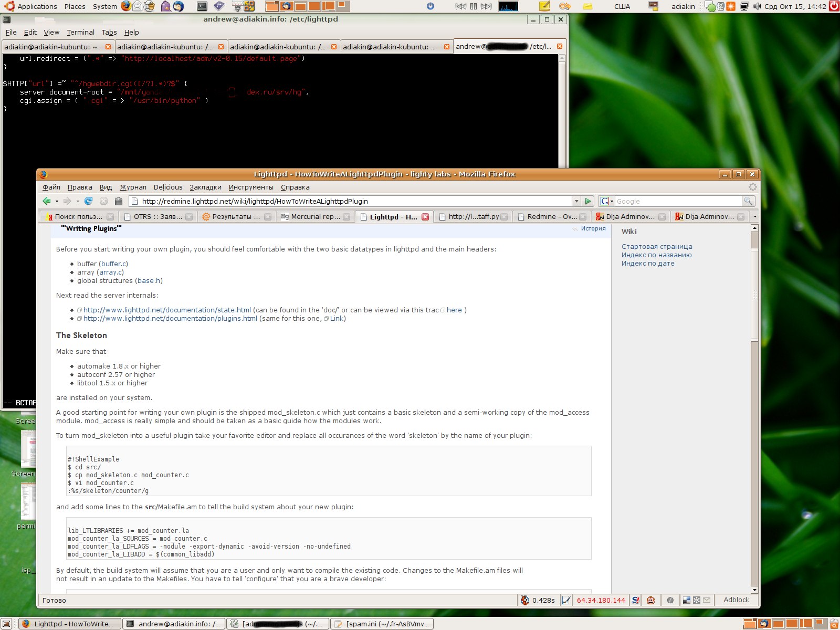The image size is (840, 630).
Task: Click Стартовая страница in Wiki sidebar
Action: (x=657, y=246)
